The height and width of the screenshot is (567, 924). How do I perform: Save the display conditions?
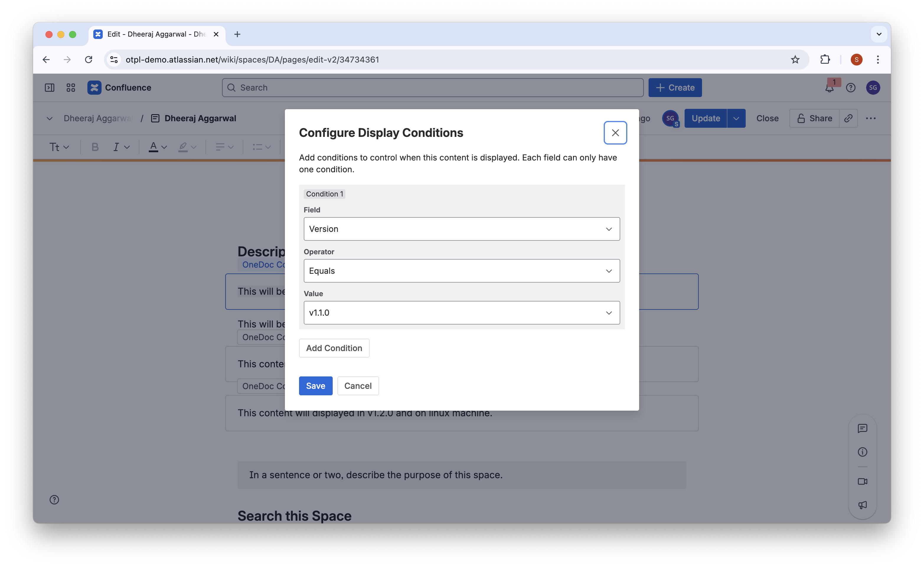pos(315,386)
